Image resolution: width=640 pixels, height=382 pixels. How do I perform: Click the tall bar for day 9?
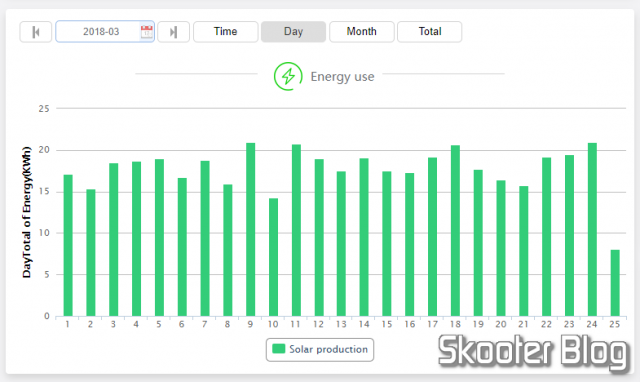click(251, 229)
